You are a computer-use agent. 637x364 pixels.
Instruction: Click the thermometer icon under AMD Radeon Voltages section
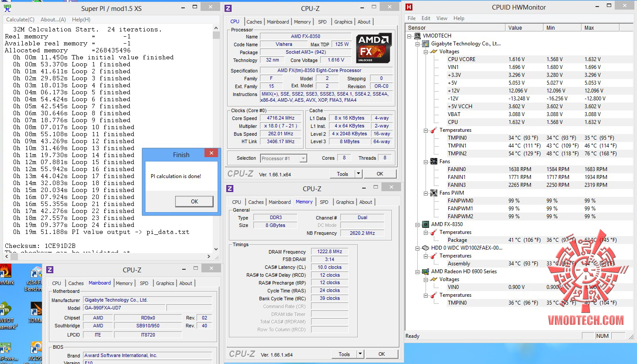click(x=434, y=295)
